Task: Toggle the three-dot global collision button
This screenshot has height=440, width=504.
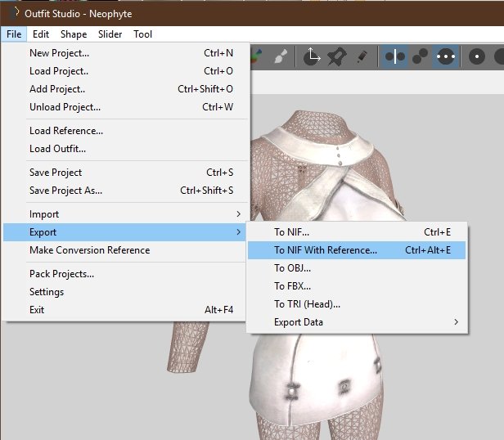Action: coord(445,57)
